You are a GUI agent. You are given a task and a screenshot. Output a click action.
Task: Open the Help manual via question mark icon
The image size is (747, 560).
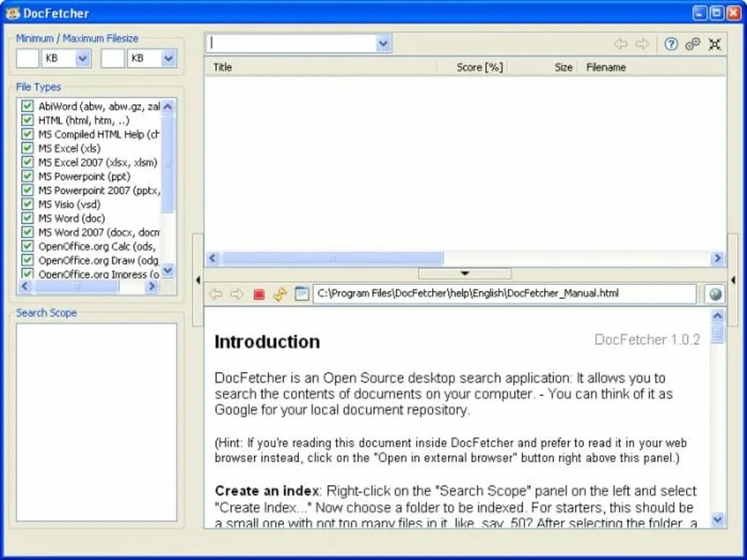[671, 44]
